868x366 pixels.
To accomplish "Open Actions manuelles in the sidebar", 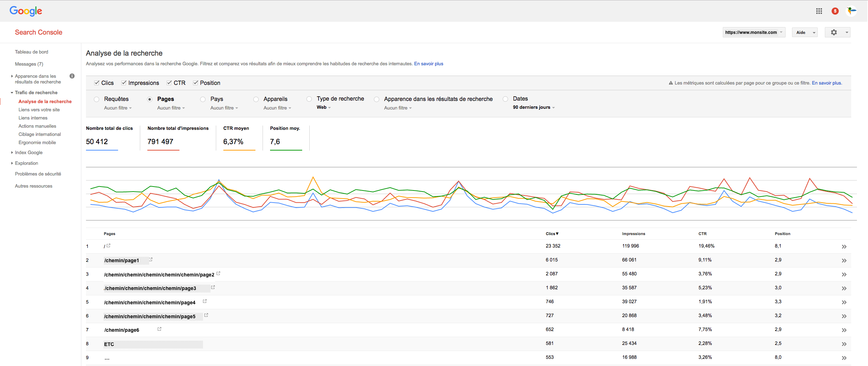I will pyautogui.click(x=37, y=126).
